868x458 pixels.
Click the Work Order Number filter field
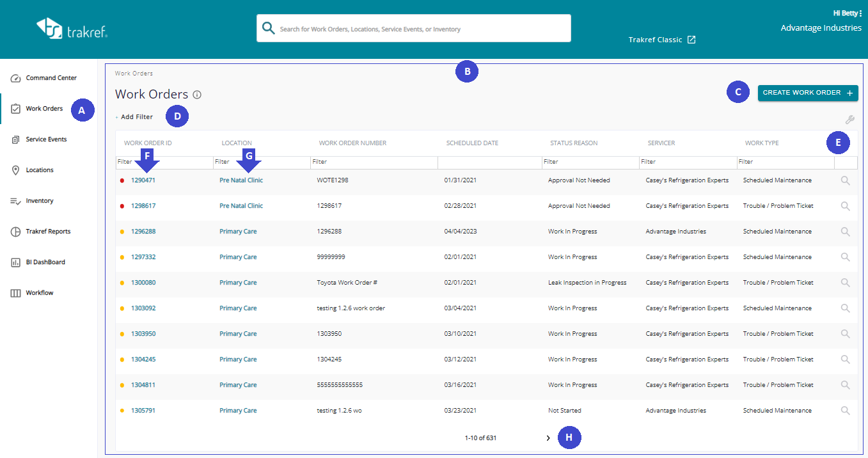pos(374,162)
